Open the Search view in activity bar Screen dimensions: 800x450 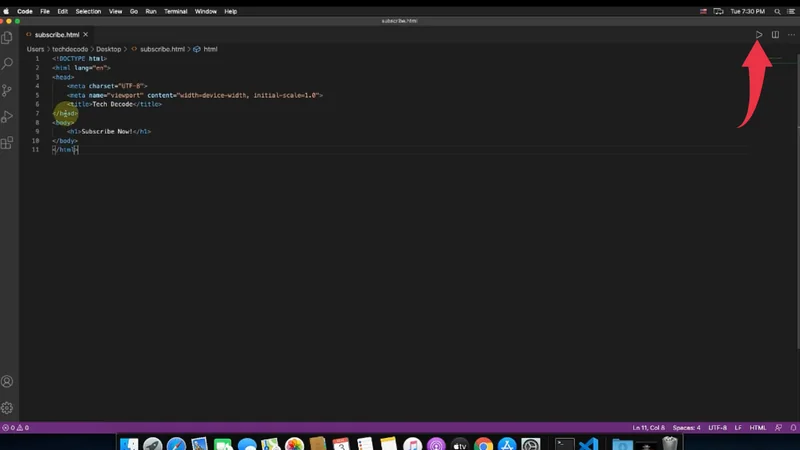click(7, 64)
